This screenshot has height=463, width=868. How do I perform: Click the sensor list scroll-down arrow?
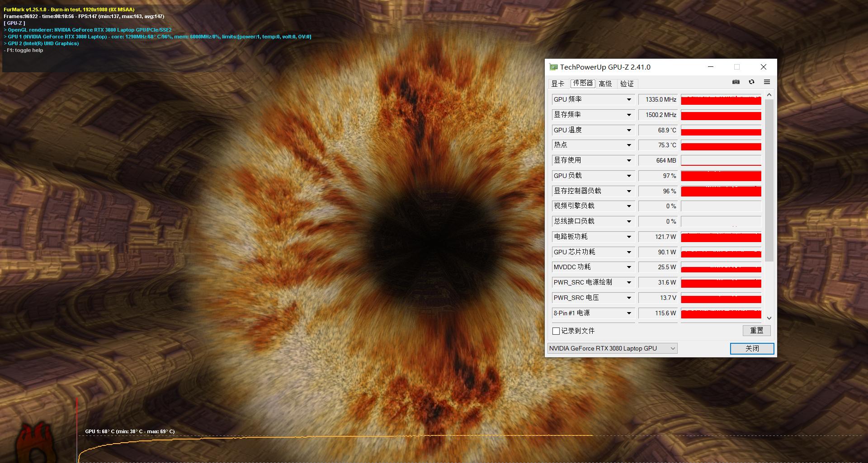pyautogui.click(x=769, y=318)
